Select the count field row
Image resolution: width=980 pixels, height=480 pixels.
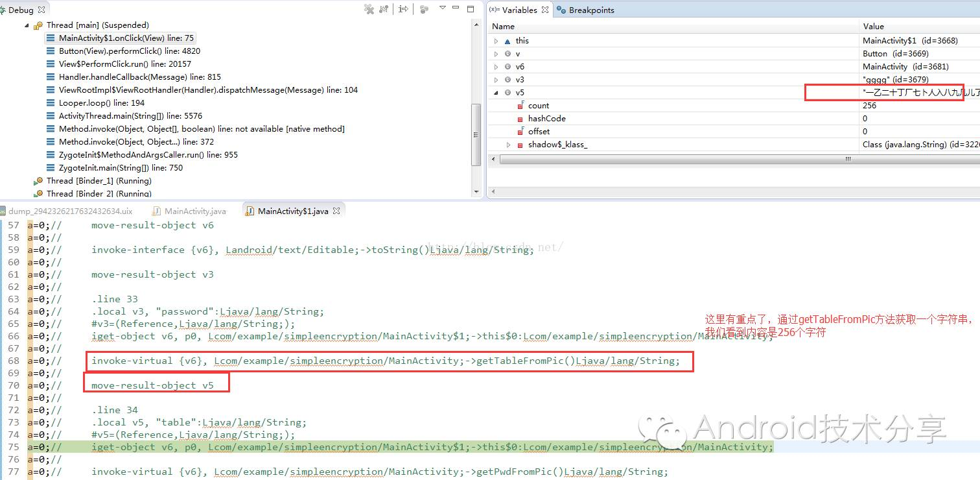point(734,106)
